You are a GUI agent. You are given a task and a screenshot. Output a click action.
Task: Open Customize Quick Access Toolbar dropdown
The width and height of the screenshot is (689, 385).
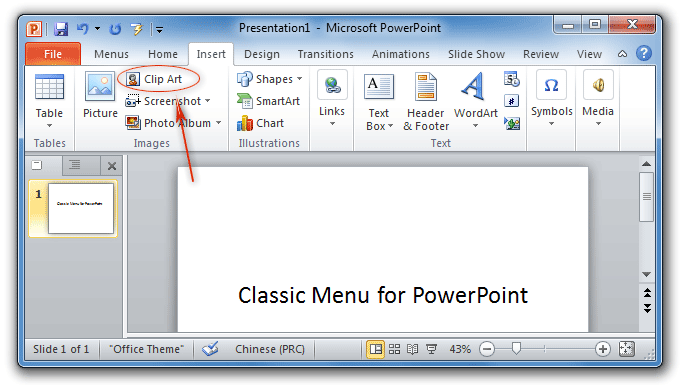pyautogui.click(x=160, y=29)
